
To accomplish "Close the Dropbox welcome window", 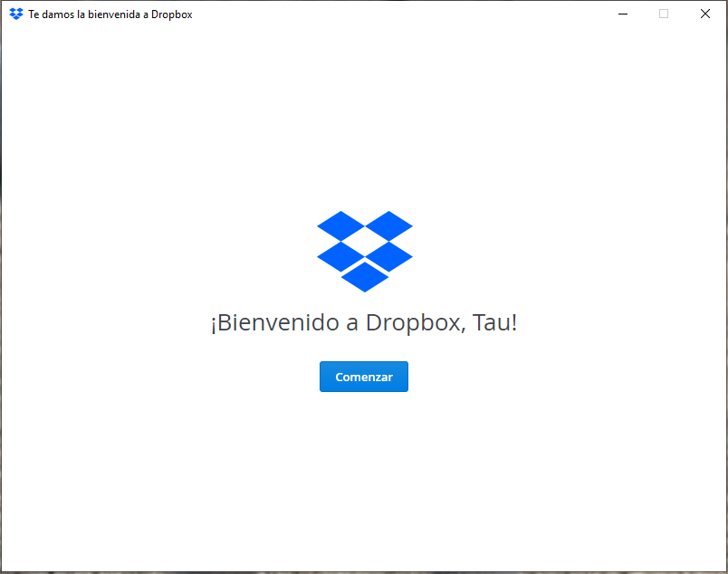I will coord(704,14).
